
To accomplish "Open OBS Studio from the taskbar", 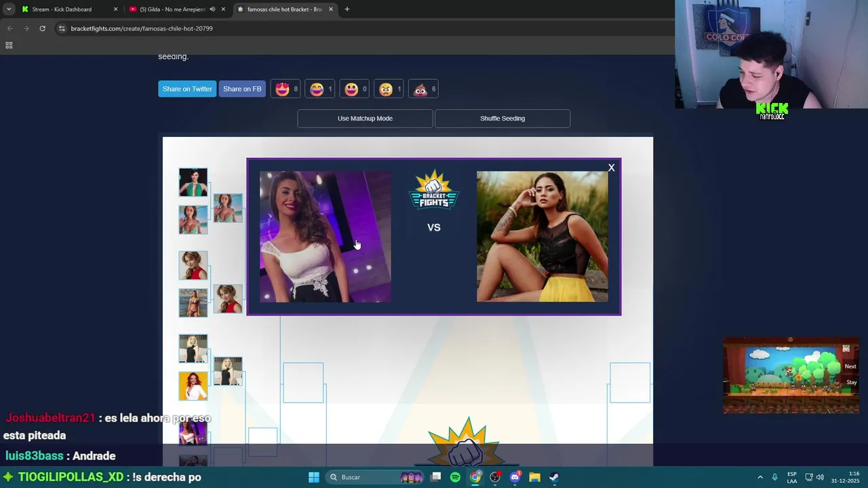I will point(495,477).
